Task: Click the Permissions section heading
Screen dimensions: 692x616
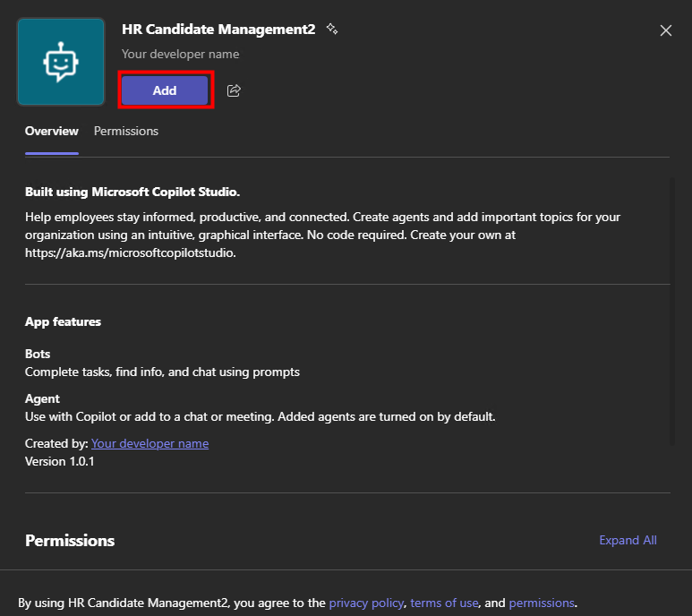Action: 70,540
